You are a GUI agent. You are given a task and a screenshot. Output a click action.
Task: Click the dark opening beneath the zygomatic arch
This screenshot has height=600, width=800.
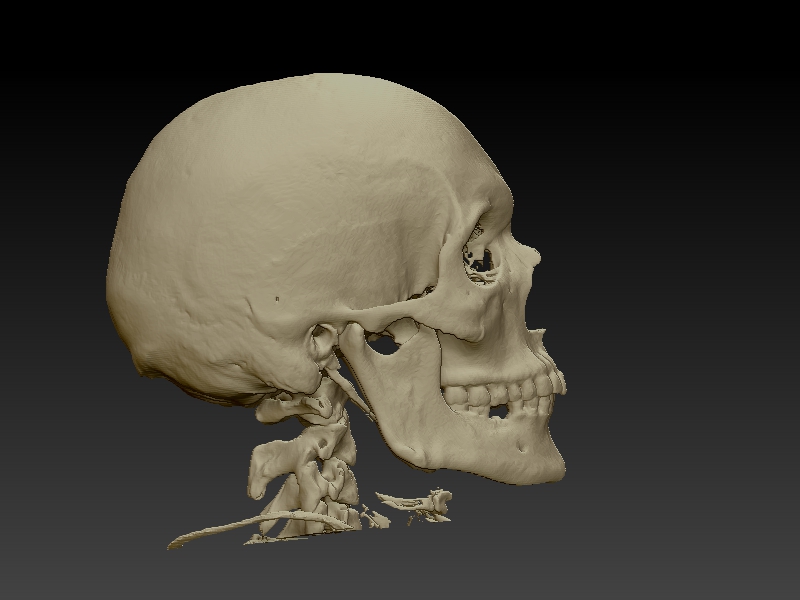pyautogui.click(x=383, y=343)
